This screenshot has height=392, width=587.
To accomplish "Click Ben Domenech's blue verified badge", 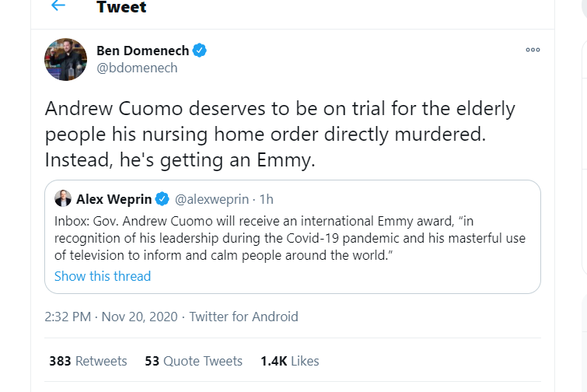I will tap(200, 51).
